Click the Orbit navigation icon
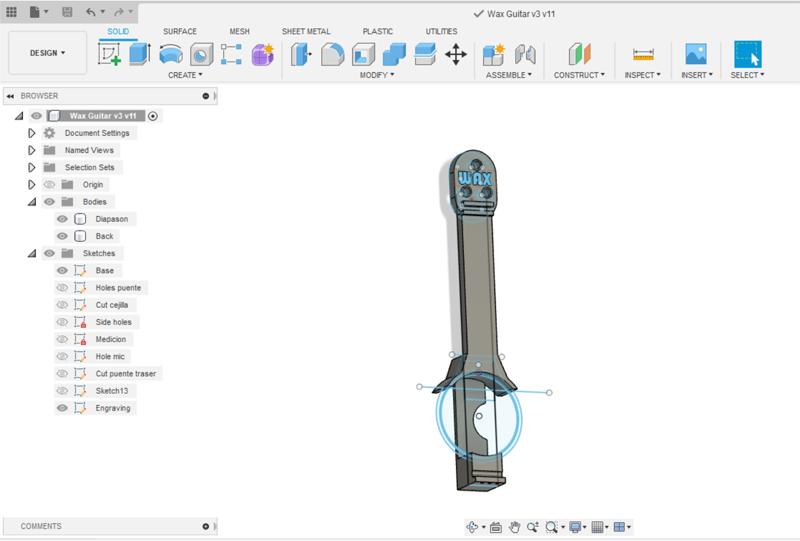Viewport: 800px width, 541px height. (472, 527)
